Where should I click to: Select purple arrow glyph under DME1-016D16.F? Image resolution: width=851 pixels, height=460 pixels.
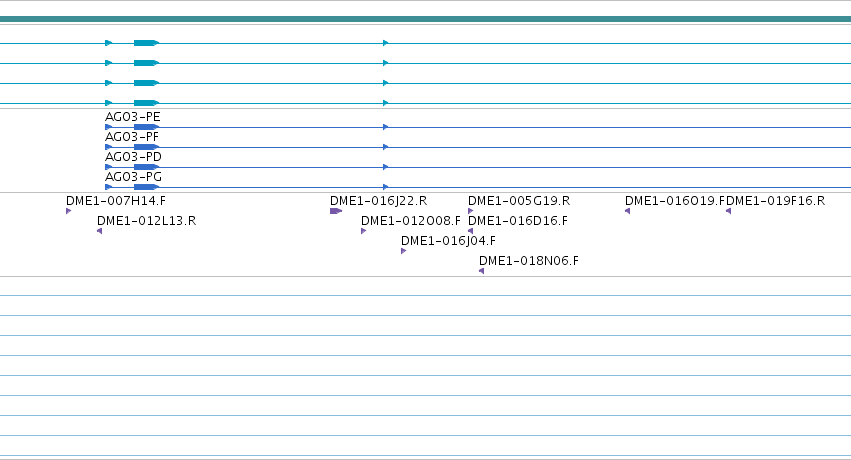pyautogui.click(x=471, y=231)
